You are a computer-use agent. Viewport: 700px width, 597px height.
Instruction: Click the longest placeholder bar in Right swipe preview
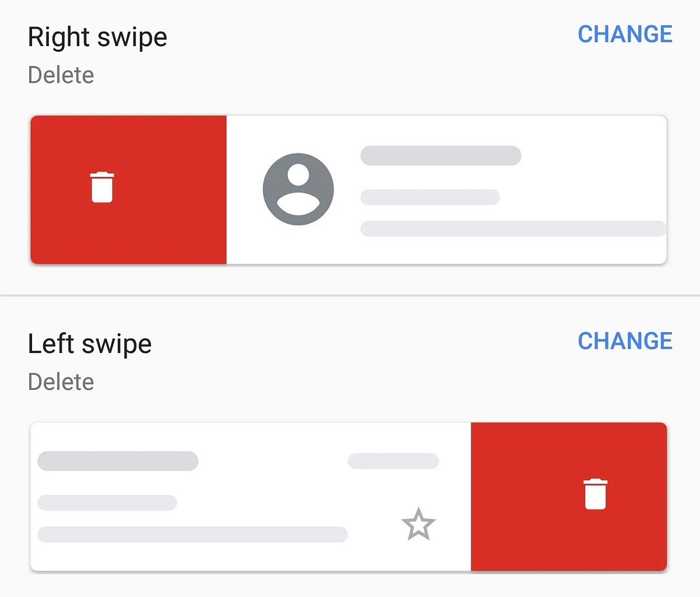click(513, 229)
